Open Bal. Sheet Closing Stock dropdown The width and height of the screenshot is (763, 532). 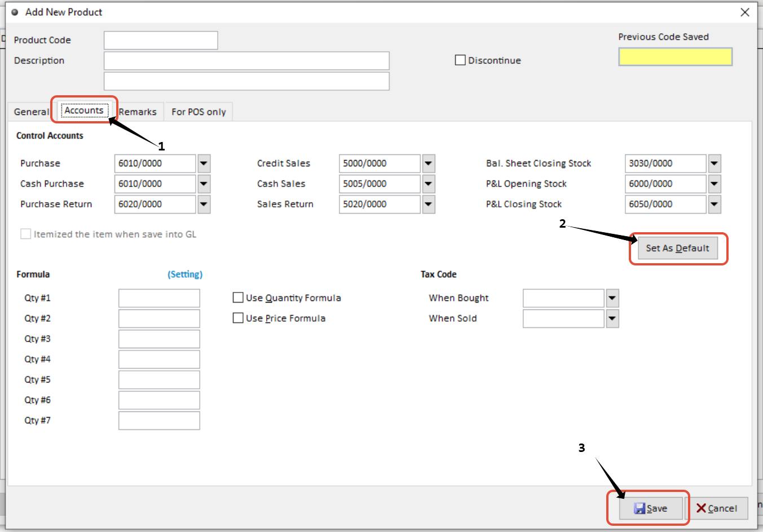715,163
